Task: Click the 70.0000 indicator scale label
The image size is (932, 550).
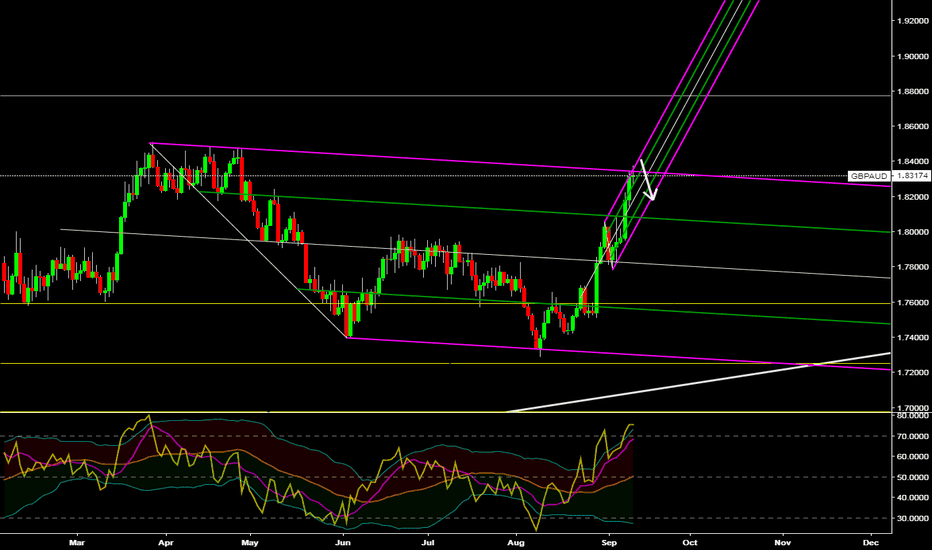Action: point(912,436)
